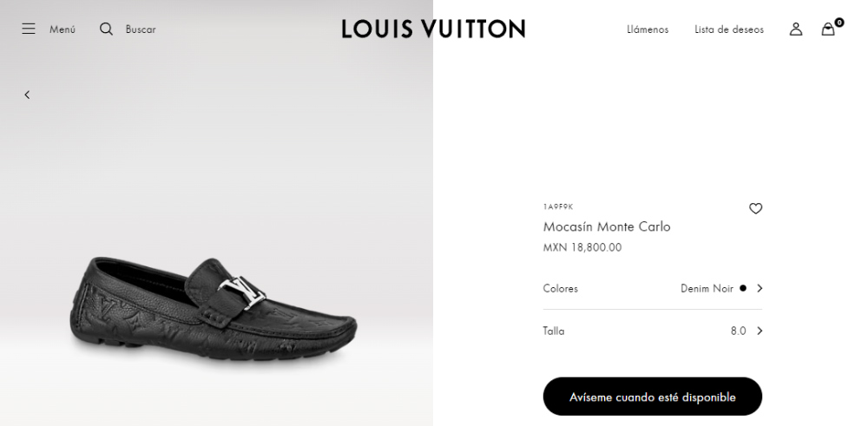Click the search magnifier icon

(106, 29)
